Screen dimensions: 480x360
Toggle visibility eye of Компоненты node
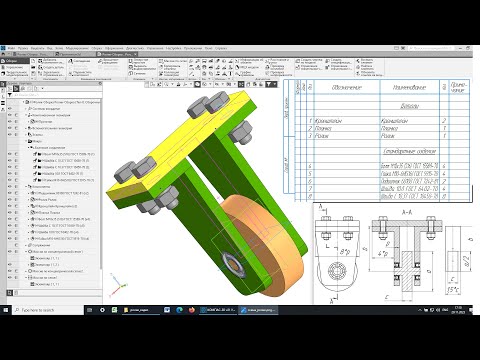(10, 187)
